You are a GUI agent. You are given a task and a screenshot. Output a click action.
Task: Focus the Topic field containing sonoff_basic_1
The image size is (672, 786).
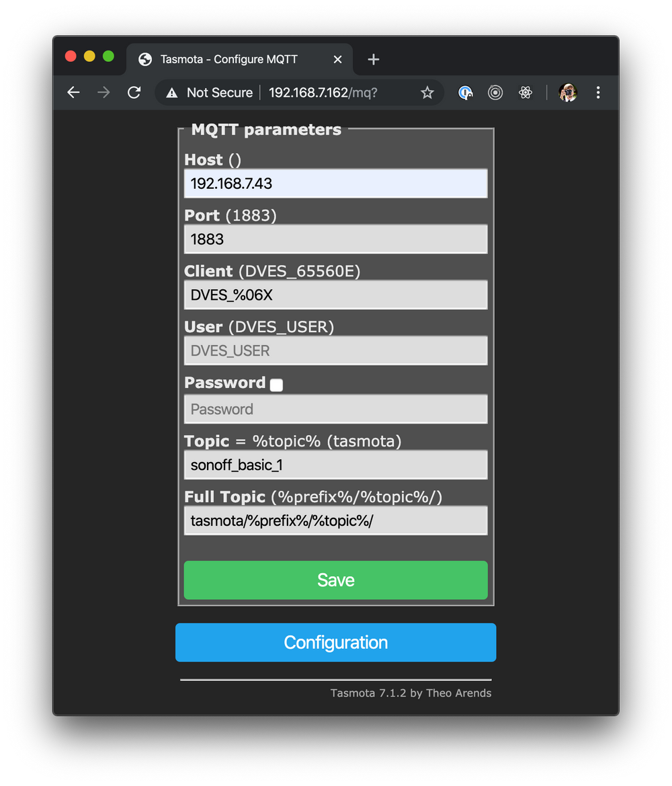335,465
